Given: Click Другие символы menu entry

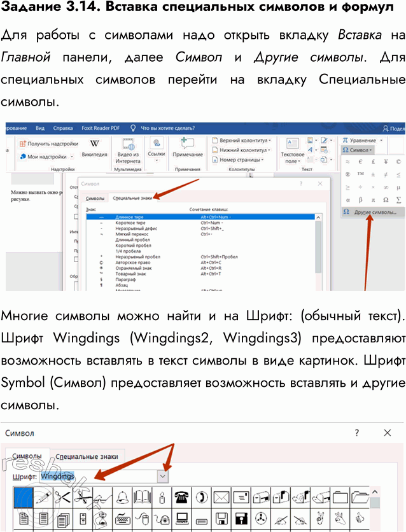Looking at the screenshot, I should point(373,212).
